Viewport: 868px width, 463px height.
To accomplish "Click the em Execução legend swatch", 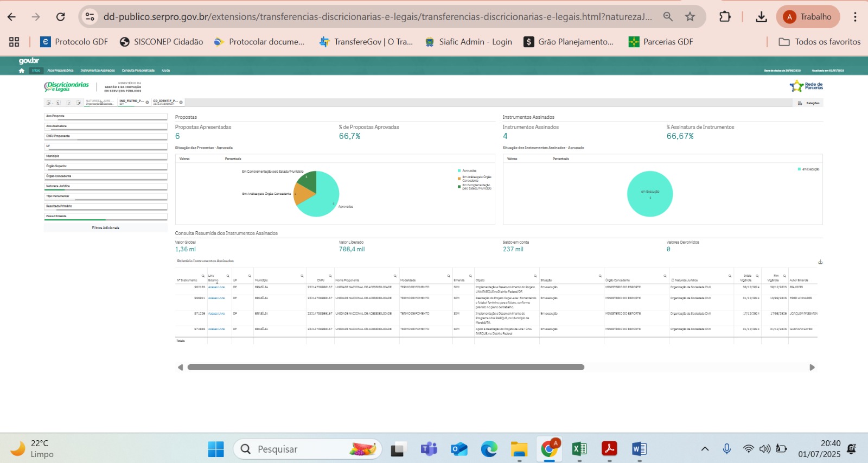I will coord(799,169).
